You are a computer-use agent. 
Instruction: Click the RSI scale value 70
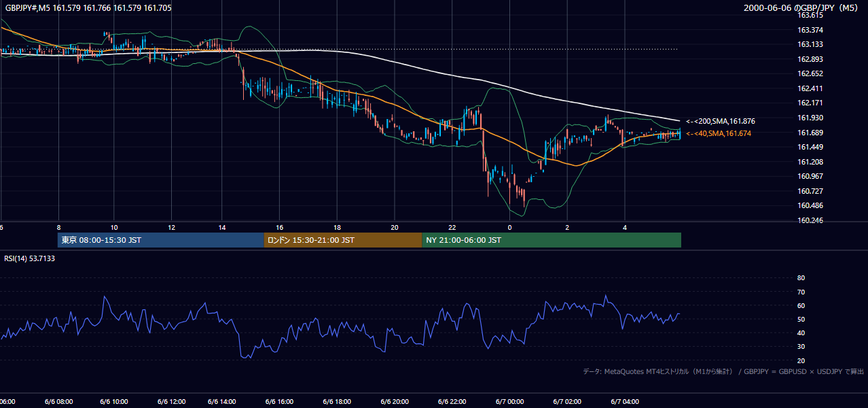801,292
